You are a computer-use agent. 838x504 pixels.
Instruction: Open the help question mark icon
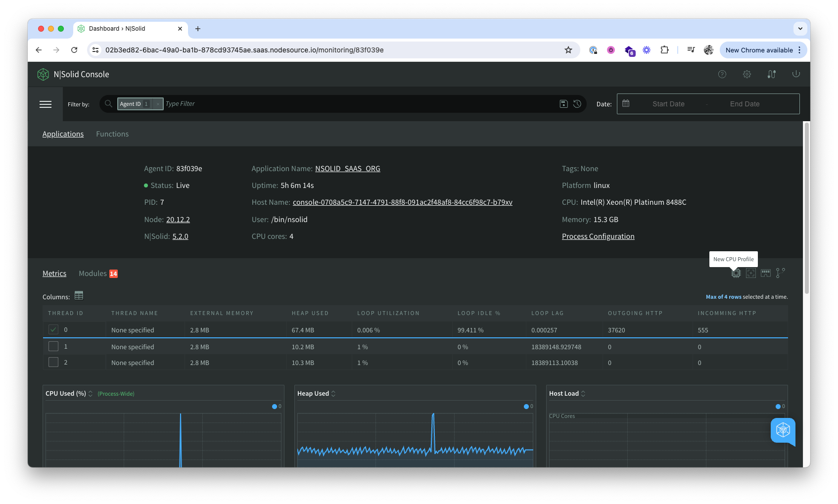[x=722, y=74]
